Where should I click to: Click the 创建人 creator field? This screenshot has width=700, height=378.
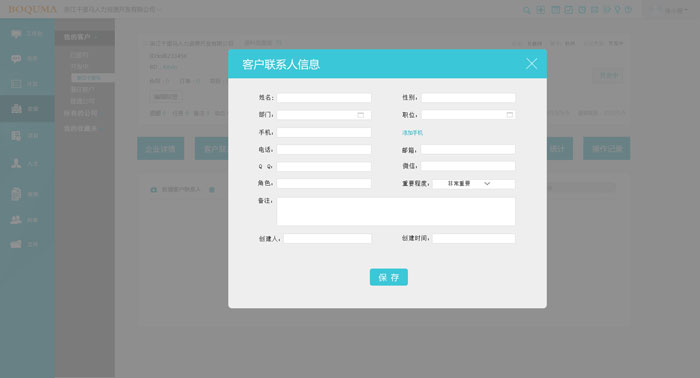click(327, 239)
